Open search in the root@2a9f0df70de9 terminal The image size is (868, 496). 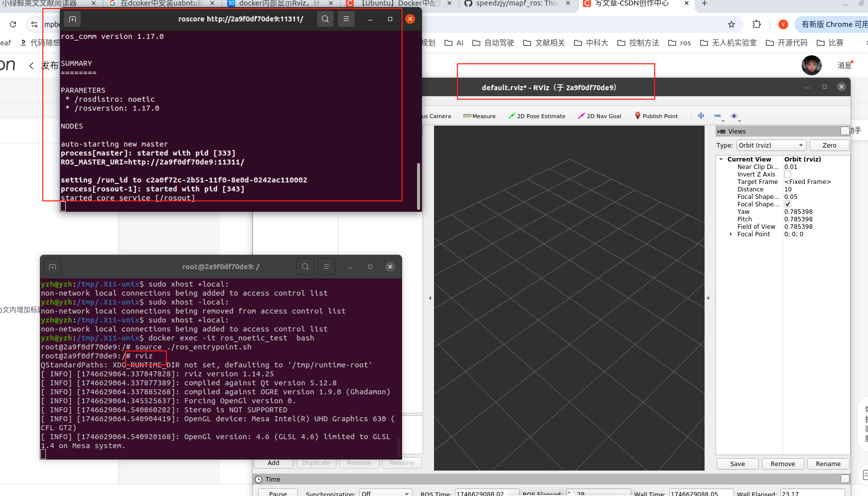(305, 267)
